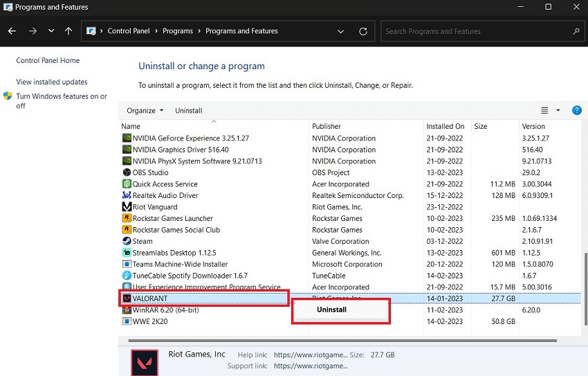Click Control Panel in the breadcrumb
The height and width of the screenshot is (376, 588).
point(129,31)
